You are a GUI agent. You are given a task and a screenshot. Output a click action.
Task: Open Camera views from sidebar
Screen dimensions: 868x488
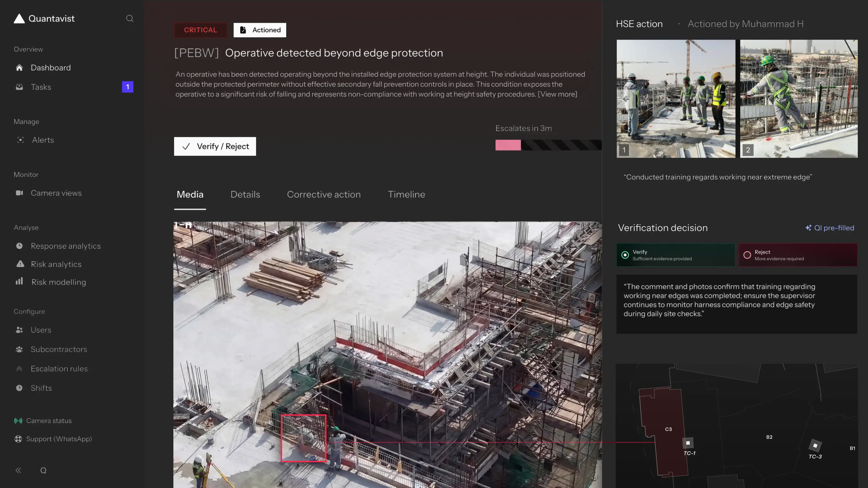[56, 193]
